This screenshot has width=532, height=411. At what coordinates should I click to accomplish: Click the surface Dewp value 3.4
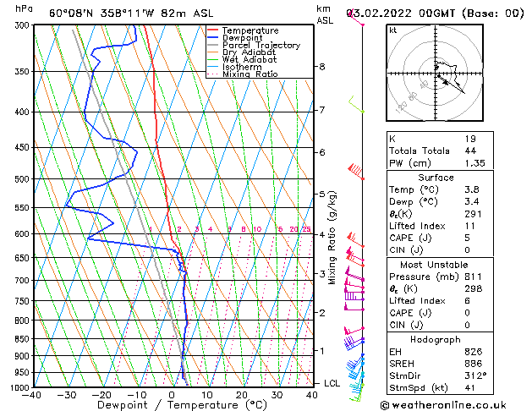[472, 202]
